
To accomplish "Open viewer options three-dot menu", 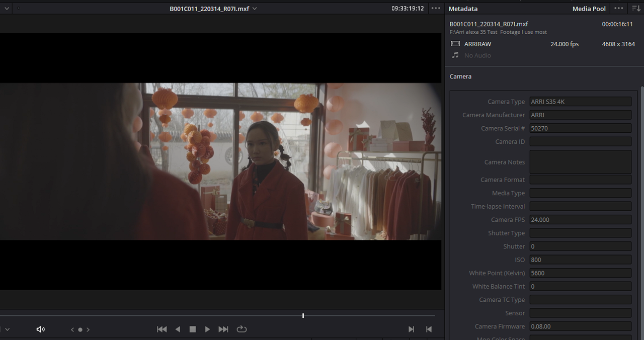I will (436, 9).
